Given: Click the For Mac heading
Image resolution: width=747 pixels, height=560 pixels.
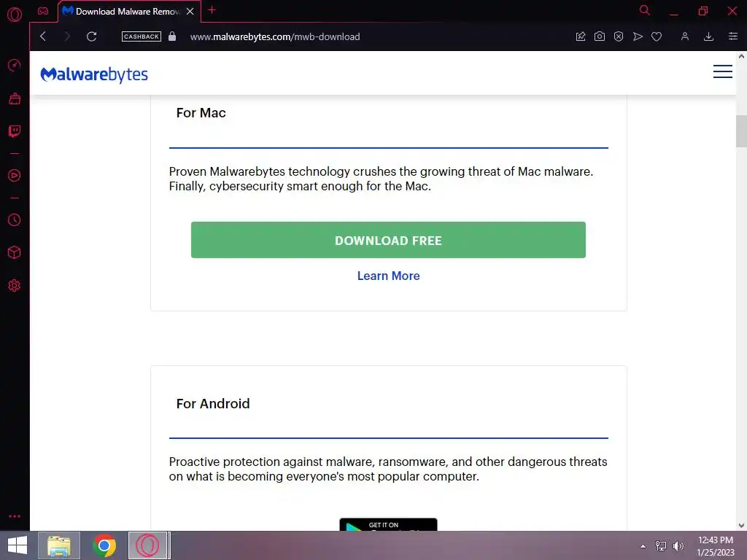Looking at the screenshot, I should tap(201, 113).
